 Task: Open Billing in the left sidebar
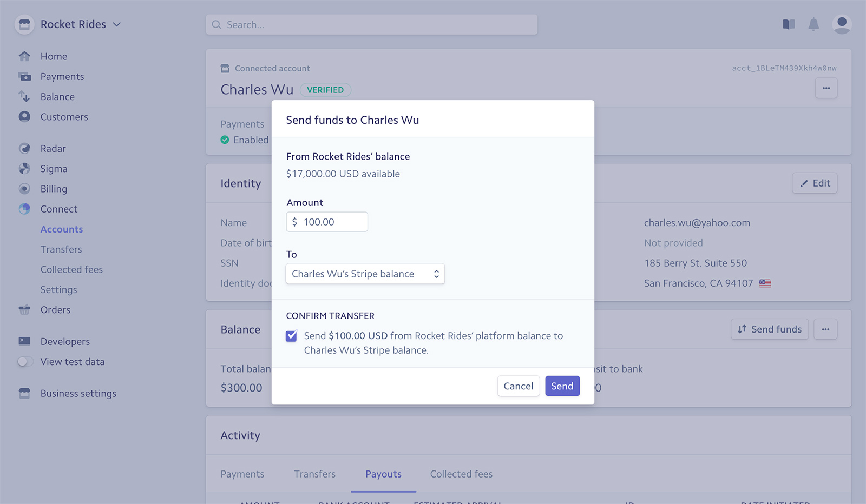54,189
